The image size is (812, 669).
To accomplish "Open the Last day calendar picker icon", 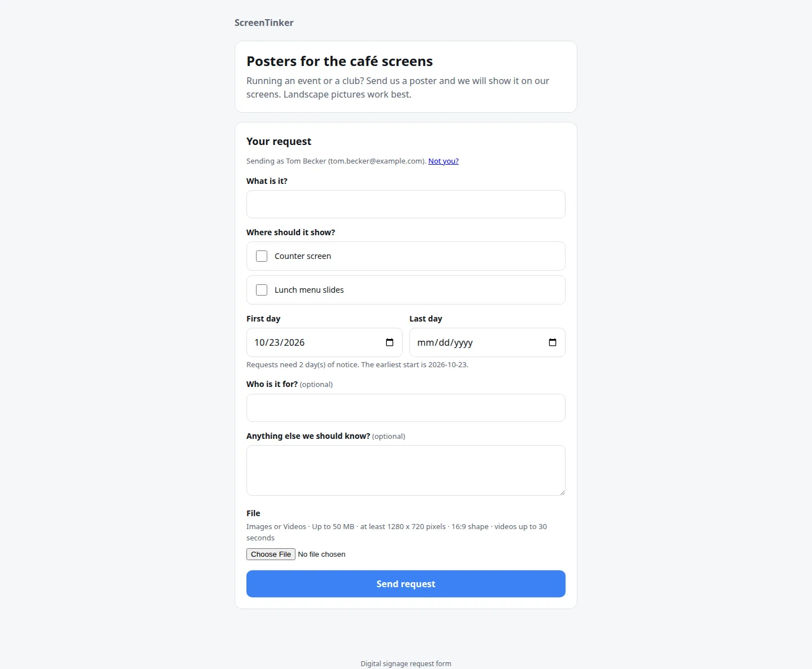I will [553, 342].
